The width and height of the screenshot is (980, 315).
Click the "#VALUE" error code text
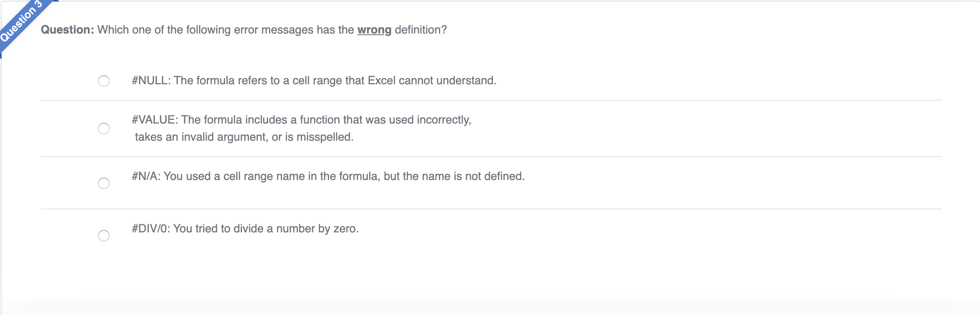[154, 120]
